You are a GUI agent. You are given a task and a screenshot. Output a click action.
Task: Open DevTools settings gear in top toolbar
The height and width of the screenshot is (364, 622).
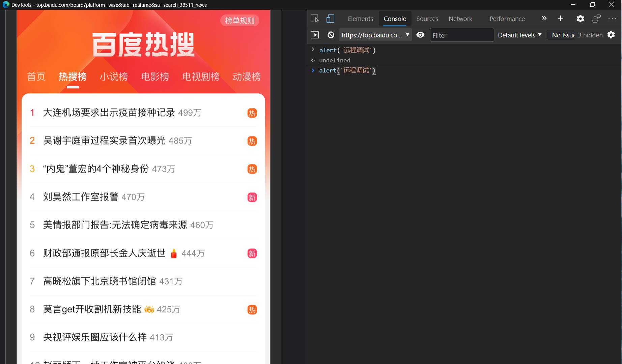point(580,19)
